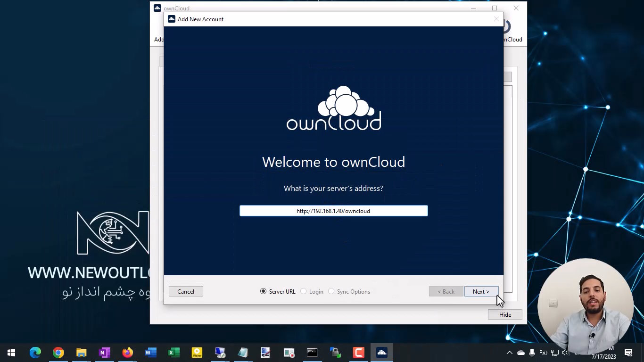Open the red Camtasia icon in taskbar
Image resolution: width=644 pixels, height=362 pixels.
pyautogui.click(x=358, y=352)
